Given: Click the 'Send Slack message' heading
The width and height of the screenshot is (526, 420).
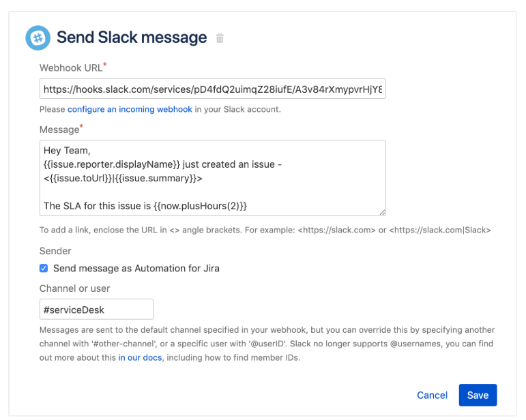Looking at the screenshot, I should click(x=132, y=37).
